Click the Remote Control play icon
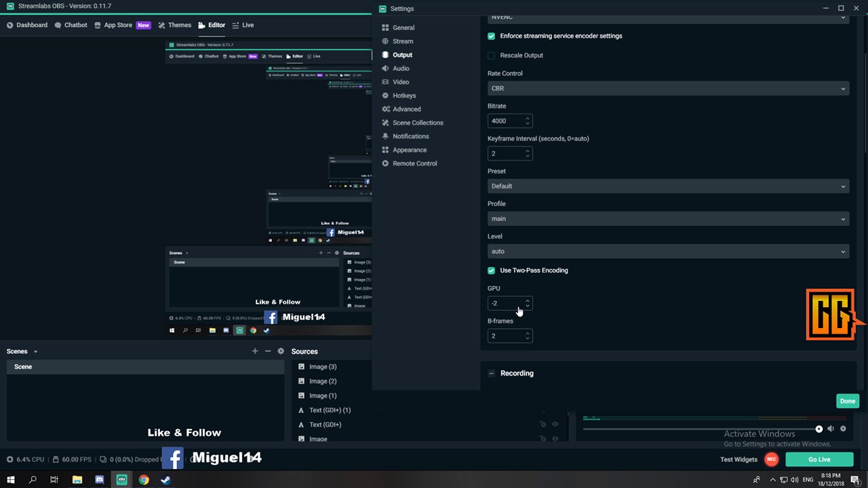Viewport: 868px width, 488px height. (385, 163)
